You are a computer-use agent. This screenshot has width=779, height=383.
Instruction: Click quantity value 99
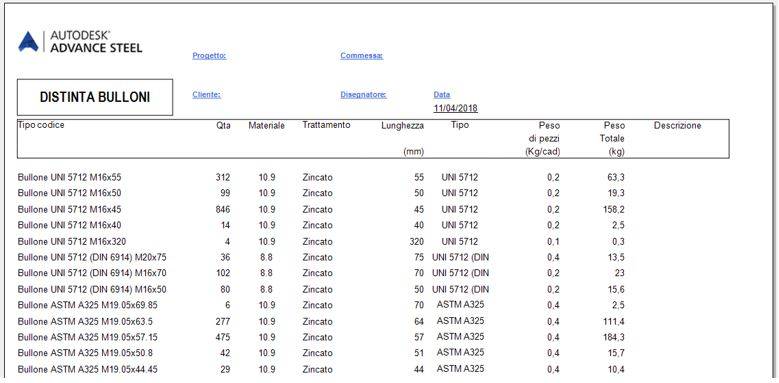[226, 193]
